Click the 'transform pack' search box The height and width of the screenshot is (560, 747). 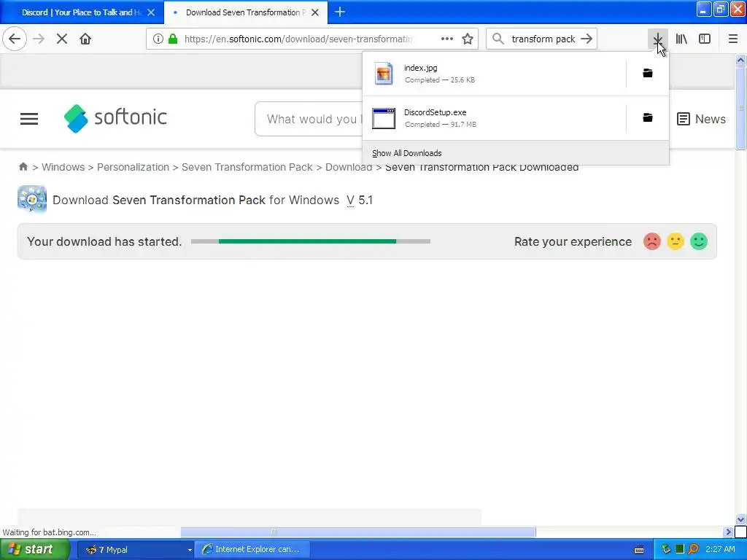[543, 39]
